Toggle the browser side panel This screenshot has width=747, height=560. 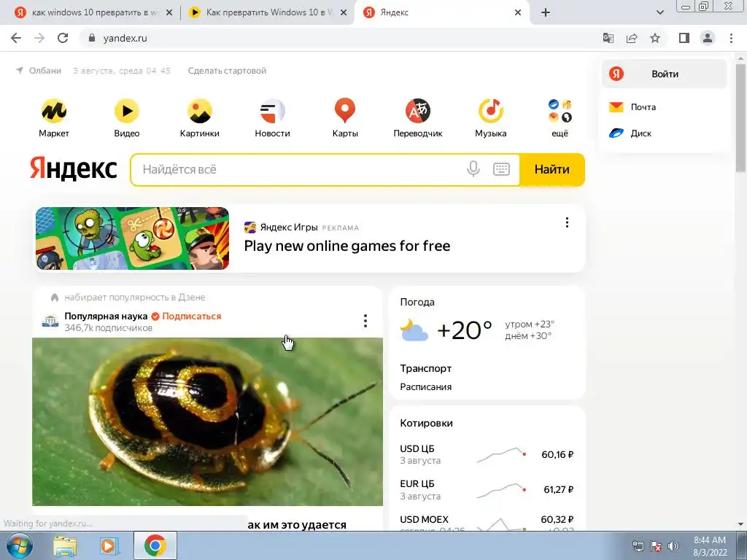point(684,38)
